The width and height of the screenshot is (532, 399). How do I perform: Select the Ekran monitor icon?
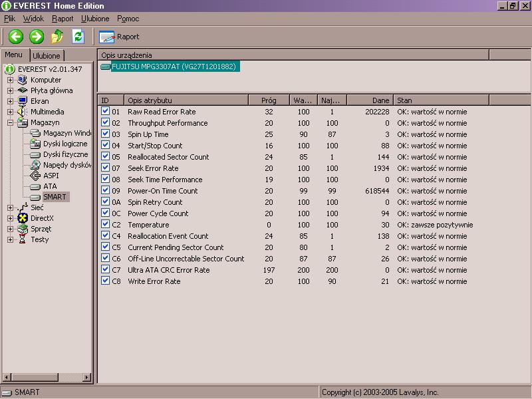pyautogui.click(x=23, y=101)
